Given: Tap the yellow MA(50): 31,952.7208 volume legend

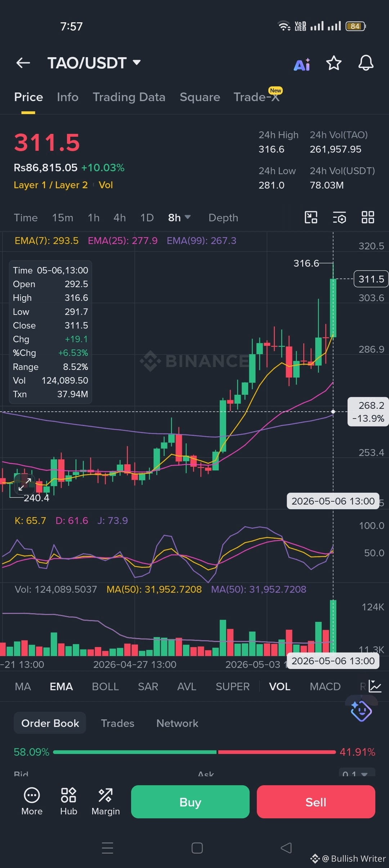Looking at the screenshot, I should click(x=154, y=589).
